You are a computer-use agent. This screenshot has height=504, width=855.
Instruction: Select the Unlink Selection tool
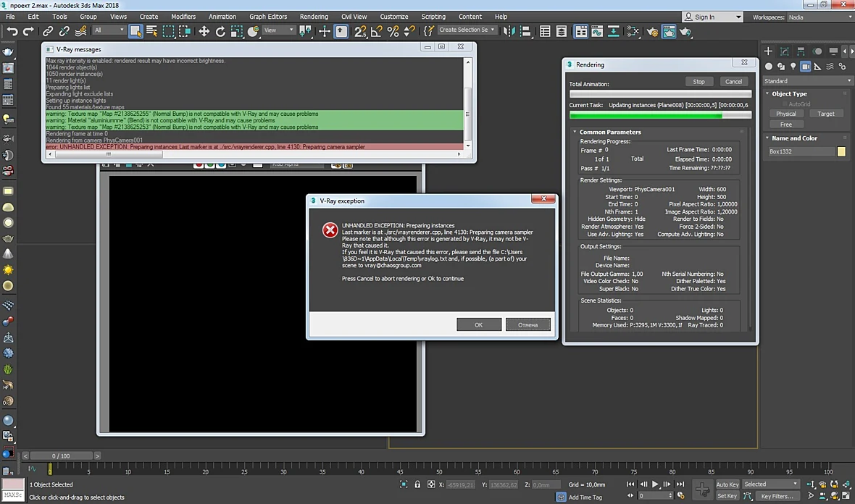click(x=64, y=32)
